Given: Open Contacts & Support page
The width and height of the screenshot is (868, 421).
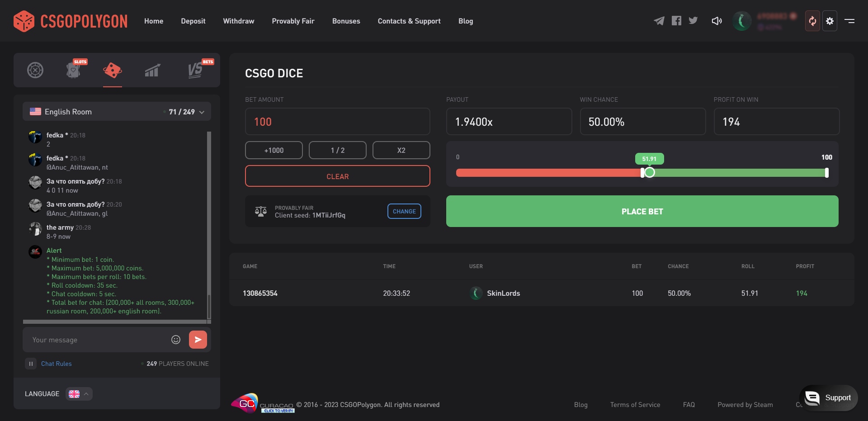Looking at the screenshot, I should pyautogui.click(x=409, y=21).
